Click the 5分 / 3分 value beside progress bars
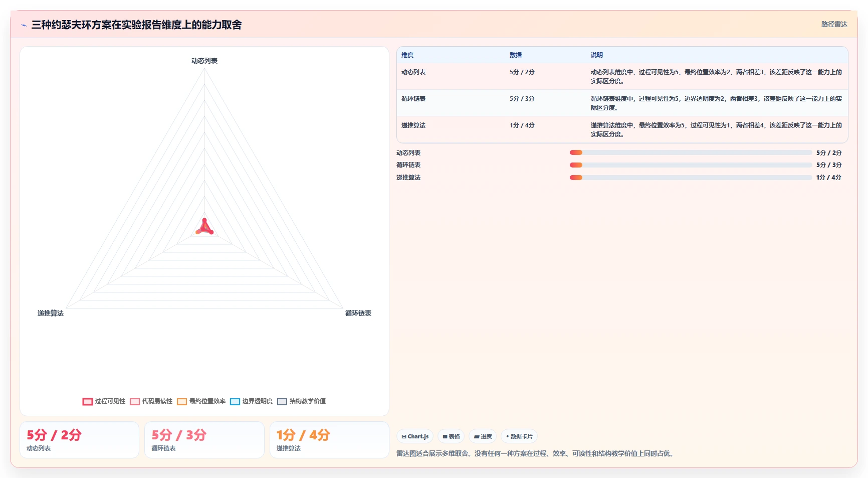 (829, 165)
